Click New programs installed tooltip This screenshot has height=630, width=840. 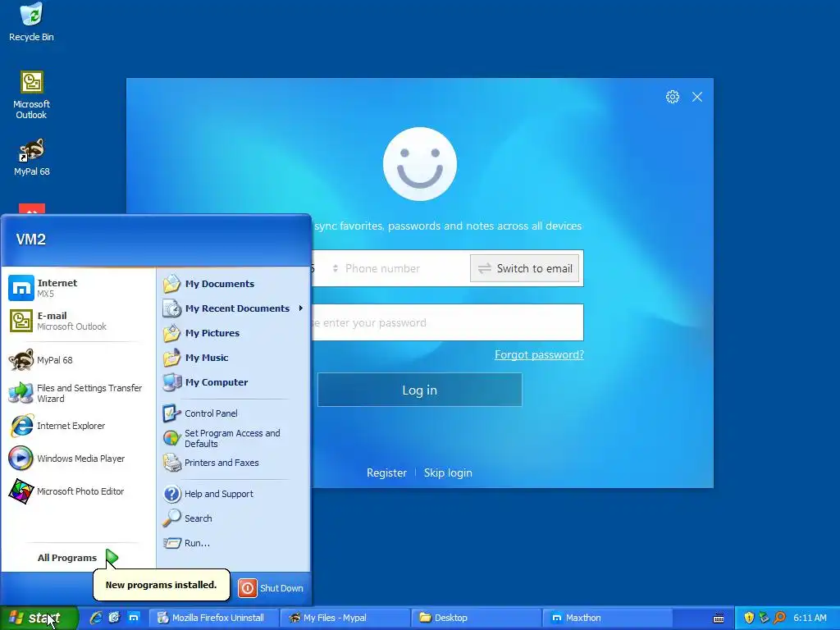pos(162,585)
